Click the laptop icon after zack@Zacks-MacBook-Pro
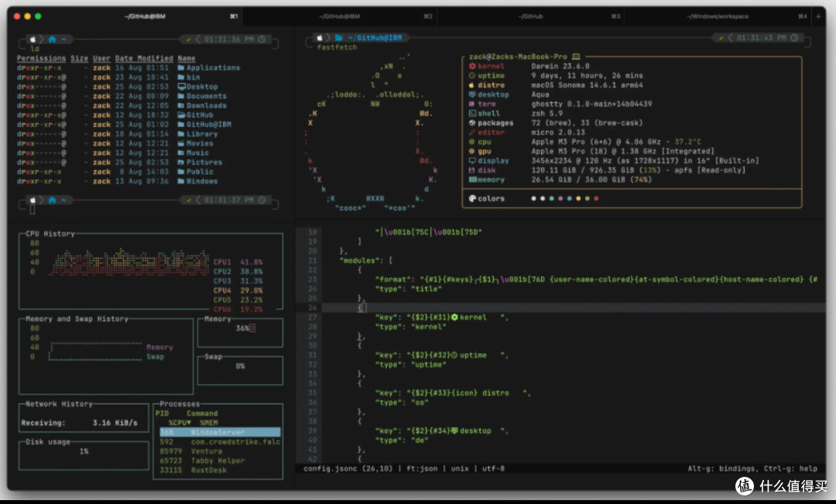 [576, 57]
